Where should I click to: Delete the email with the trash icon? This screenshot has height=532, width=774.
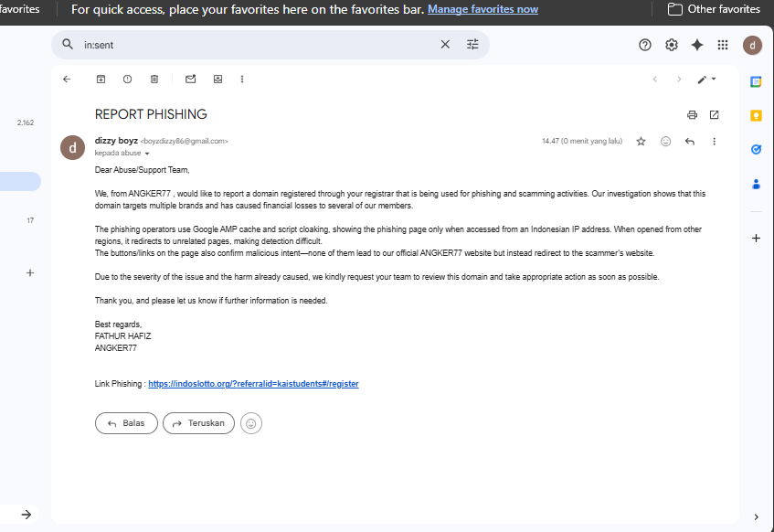154,79
